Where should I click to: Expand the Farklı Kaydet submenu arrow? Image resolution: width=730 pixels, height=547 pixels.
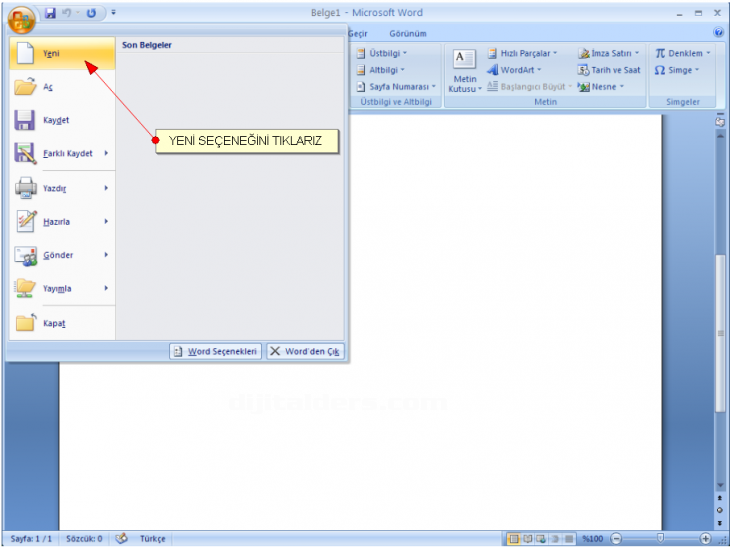pos(106,153)
